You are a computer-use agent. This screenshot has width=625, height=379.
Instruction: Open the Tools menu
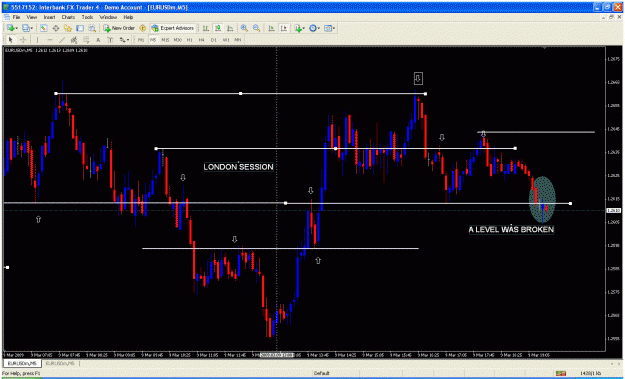point(87,18)
